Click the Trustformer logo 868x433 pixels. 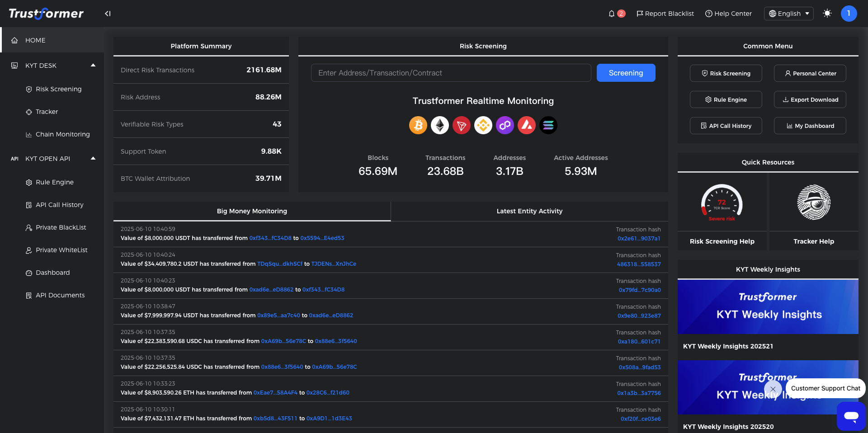[46, 14]
